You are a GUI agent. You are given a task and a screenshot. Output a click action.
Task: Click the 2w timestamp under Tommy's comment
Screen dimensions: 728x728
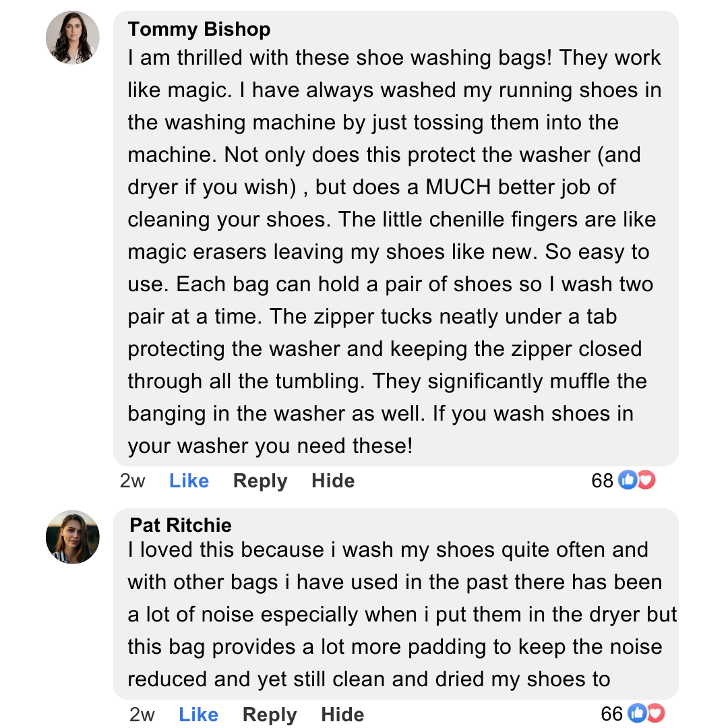pyautogui.click(x=132, y=481)
